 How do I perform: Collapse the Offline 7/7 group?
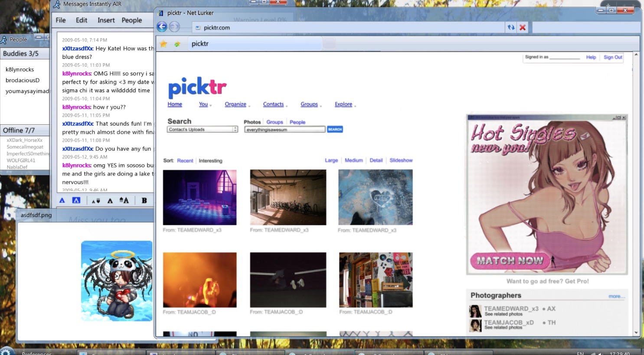[25, 130]
